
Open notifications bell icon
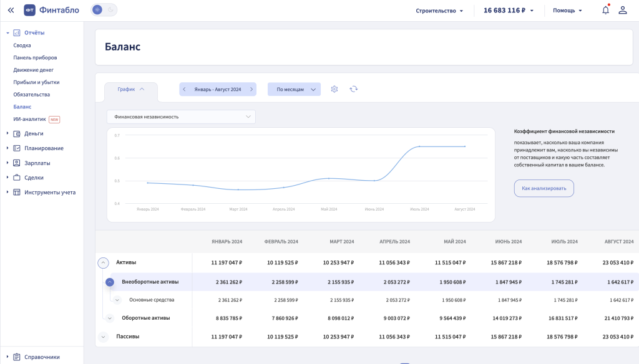pos(605,10)
